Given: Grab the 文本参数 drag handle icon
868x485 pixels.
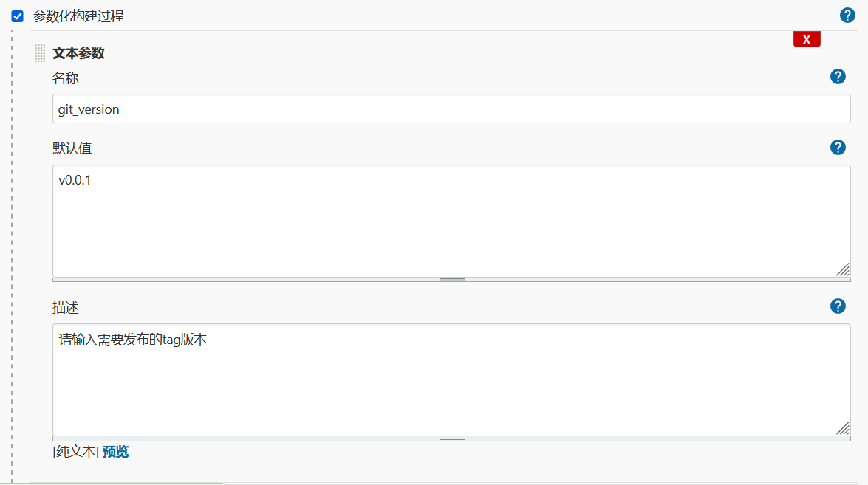Looking at the screenshot, I should pyautogui.click(x=40, y=53).
